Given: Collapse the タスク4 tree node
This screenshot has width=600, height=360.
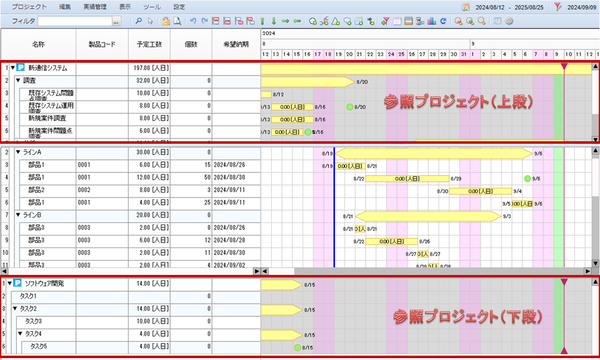Looking at the screenshot, I should [20, 334].
